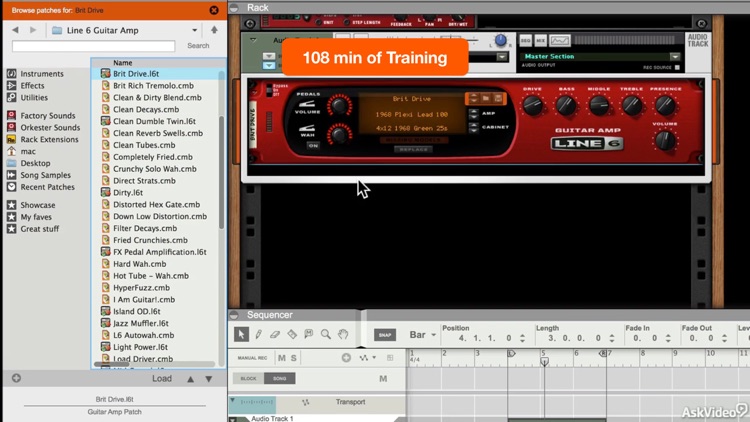Step the Position value arrows

pyautogui.click(x=522, y=338)
